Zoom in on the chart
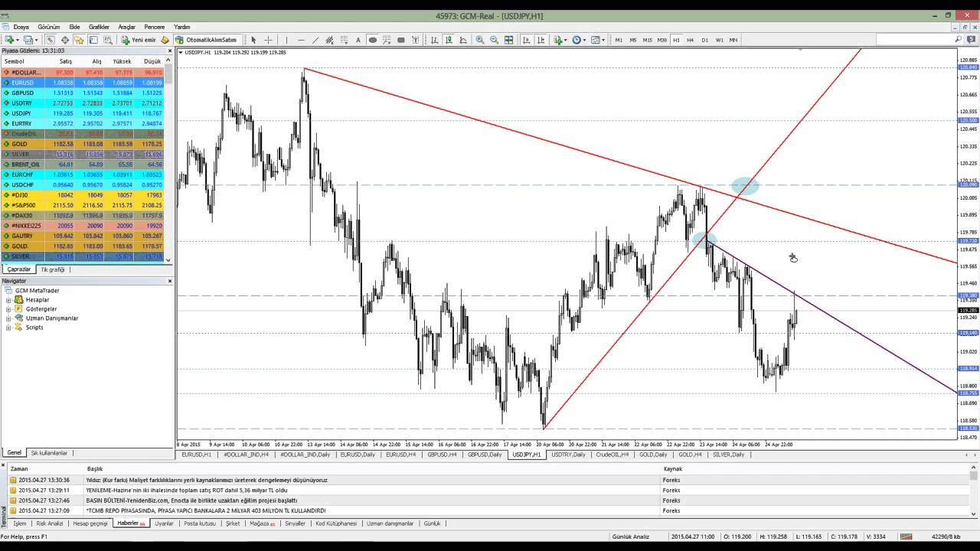 click(480, 40)
